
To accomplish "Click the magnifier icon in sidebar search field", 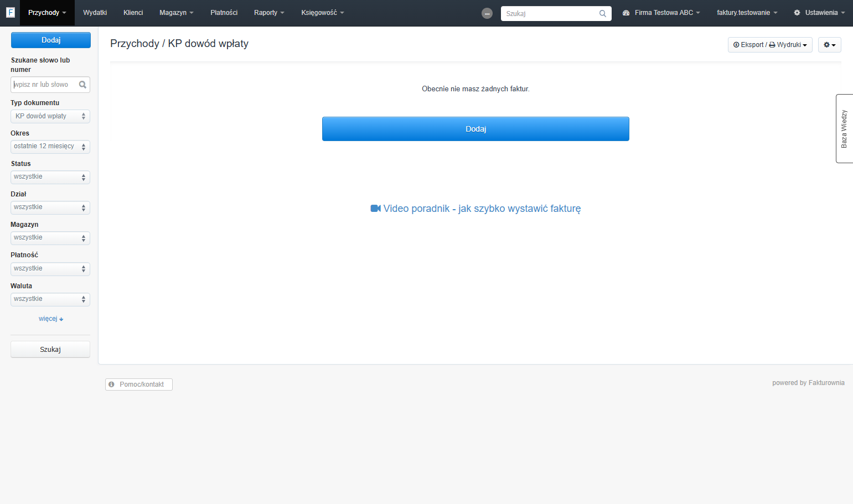I will point(82,85).
